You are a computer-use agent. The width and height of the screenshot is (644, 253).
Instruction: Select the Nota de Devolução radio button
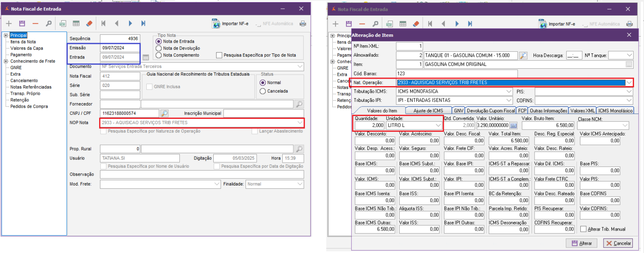[x=158, y=48]
